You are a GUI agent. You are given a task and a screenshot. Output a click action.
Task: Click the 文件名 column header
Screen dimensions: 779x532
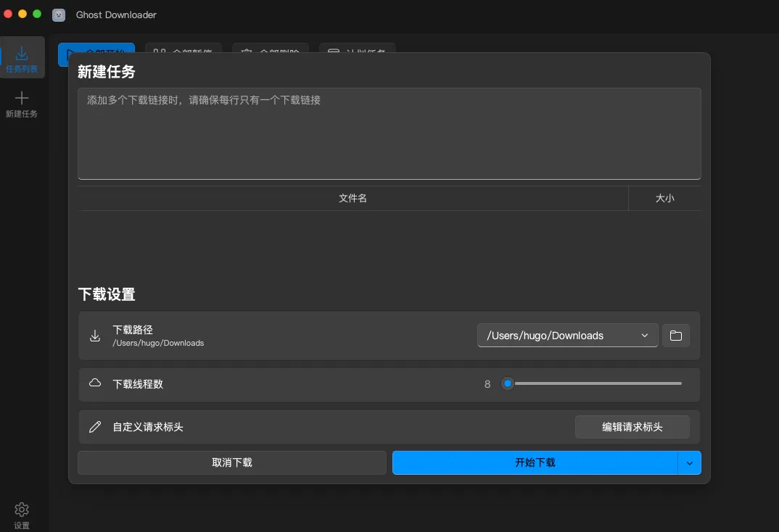pyautogui.click(x=353, y=198)
